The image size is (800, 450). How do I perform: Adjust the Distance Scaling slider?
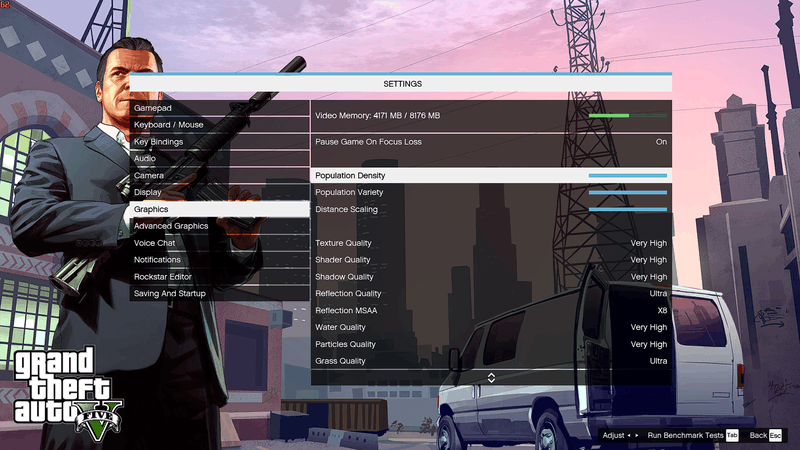click(x=628, y=209)
